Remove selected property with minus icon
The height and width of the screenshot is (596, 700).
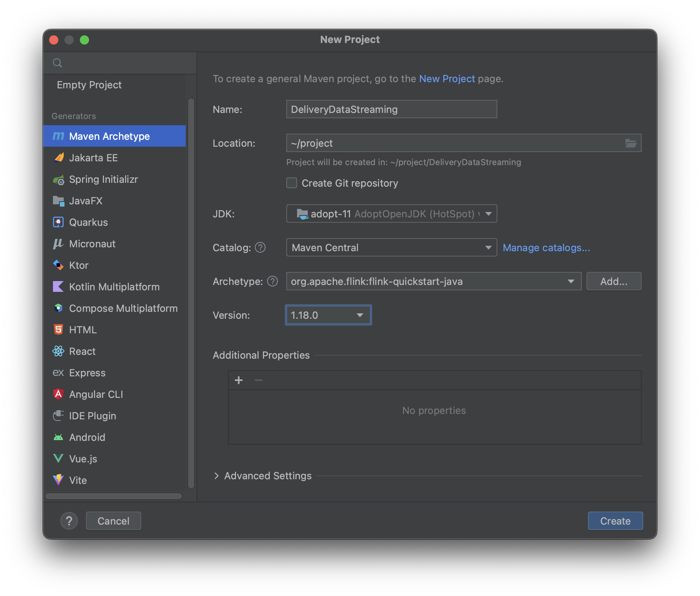pyautogui.click(x=259, y=380)
